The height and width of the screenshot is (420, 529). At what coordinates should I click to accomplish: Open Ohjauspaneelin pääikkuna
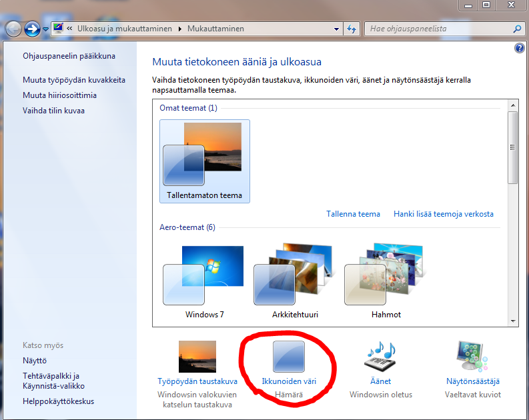pos(69,56)
